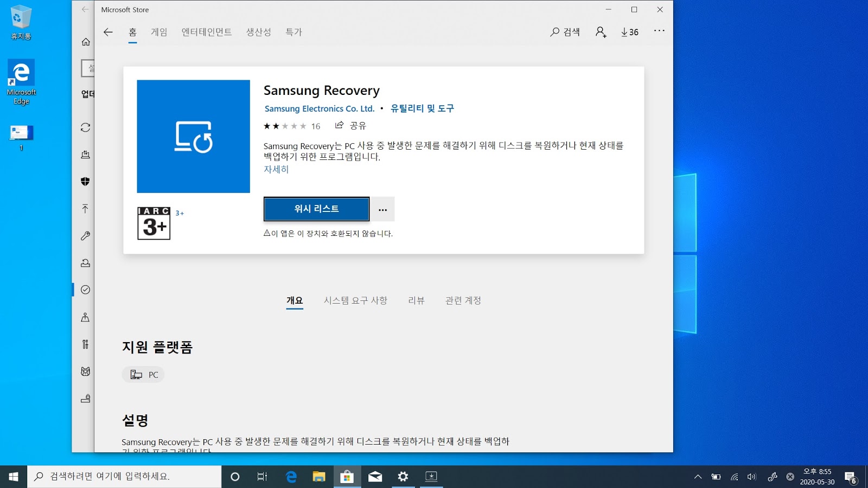Click Settings gear on taskbar
This screenshot has width=868, height=488.
click(x=403, y=477)
